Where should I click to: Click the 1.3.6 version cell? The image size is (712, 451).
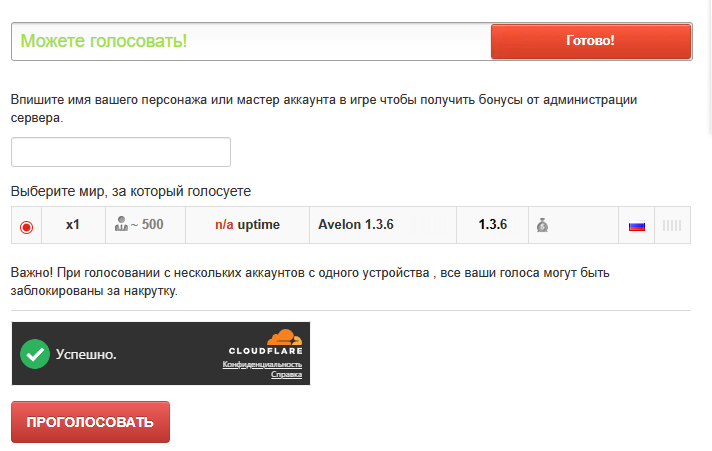[492, 225]
